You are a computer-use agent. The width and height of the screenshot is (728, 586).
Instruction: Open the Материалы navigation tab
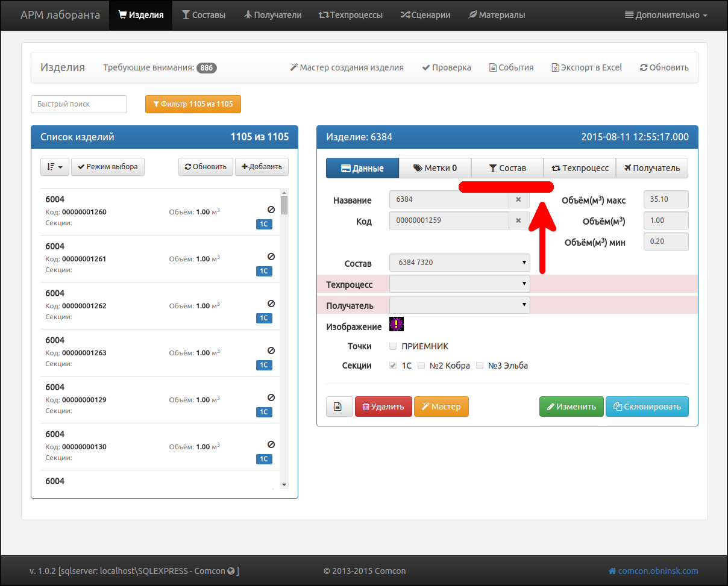(497, 15)
